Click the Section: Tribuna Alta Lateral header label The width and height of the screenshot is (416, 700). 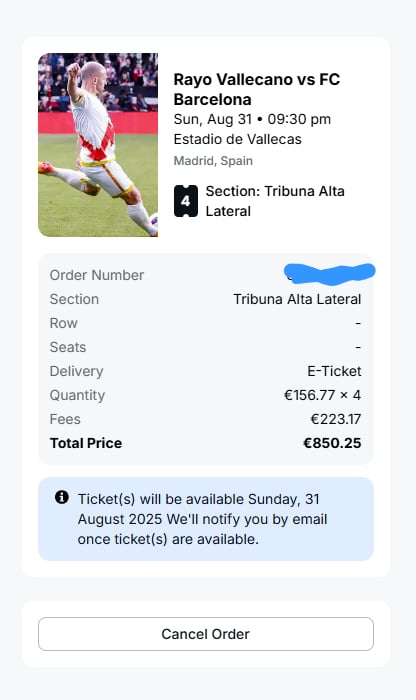[x=275, y=201]
